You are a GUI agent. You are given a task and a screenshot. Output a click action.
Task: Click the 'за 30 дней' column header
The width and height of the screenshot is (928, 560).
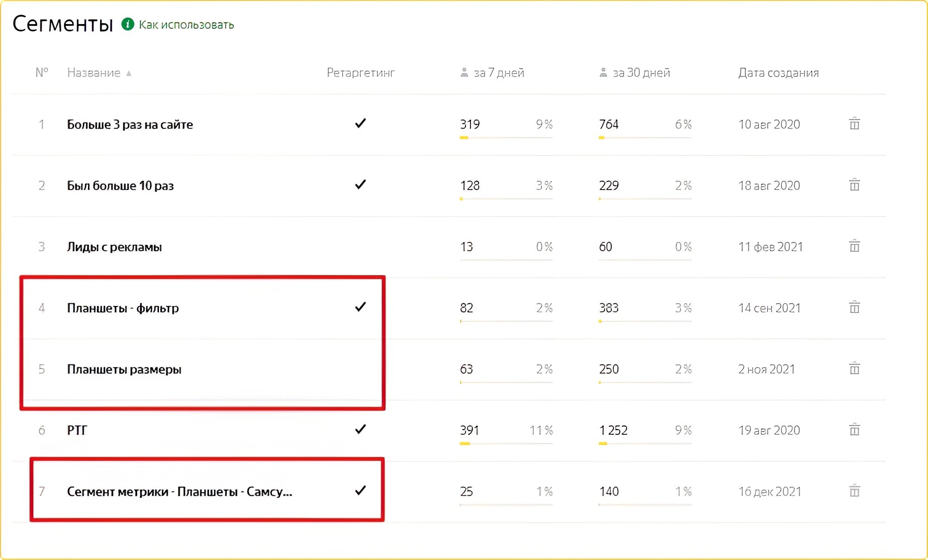pos(641,73)
